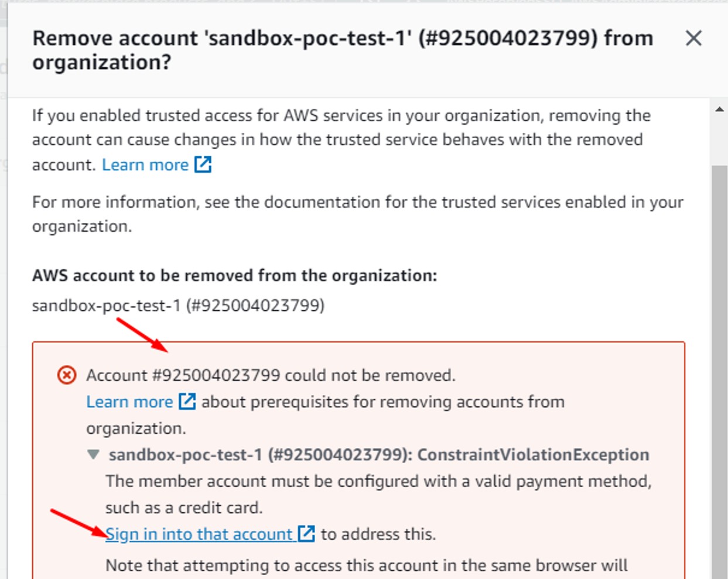728x579 pixels.
Task: Collapse the ConstraintViolationException details triangle
Action: [93, 455]
